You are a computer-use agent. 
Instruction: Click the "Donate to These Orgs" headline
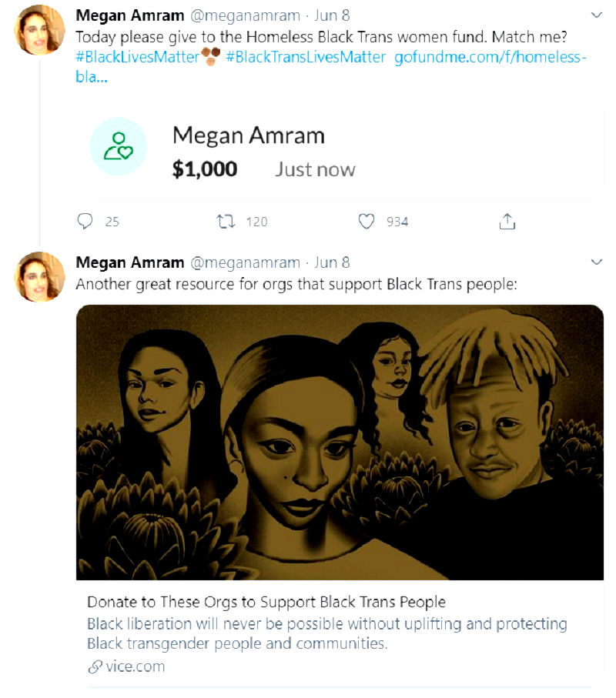point(266,602)
